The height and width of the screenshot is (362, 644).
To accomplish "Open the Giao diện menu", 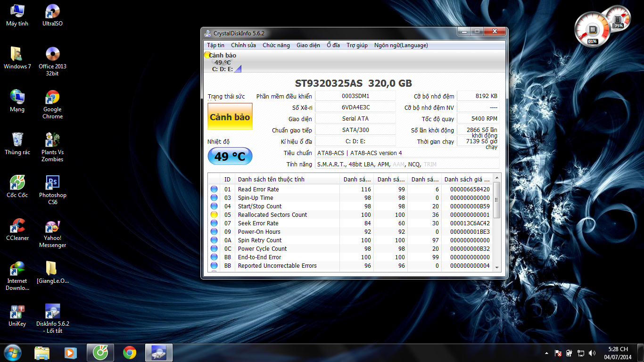I will (x=308, y=45).
